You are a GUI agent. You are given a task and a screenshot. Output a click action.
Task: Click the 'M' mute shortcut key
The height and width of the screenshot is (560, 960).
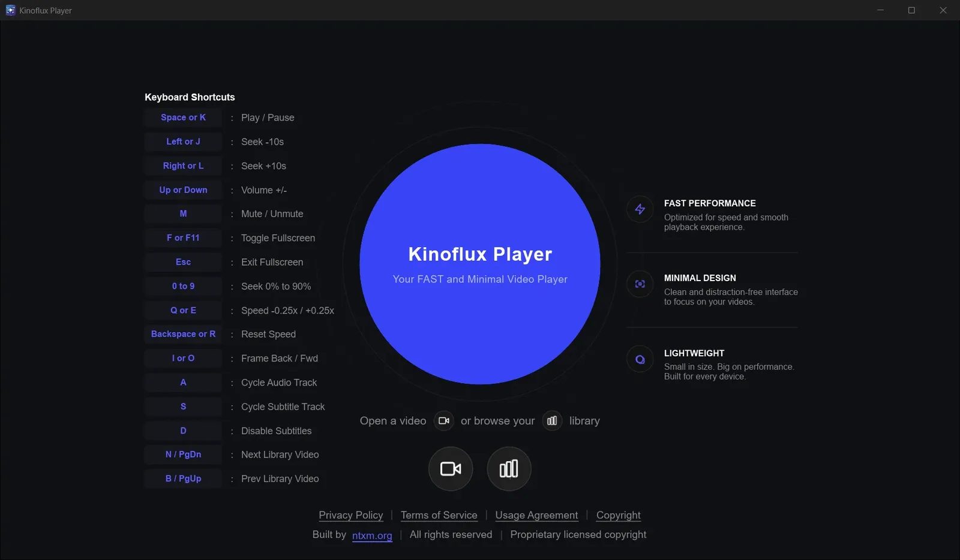click(183, 213)
